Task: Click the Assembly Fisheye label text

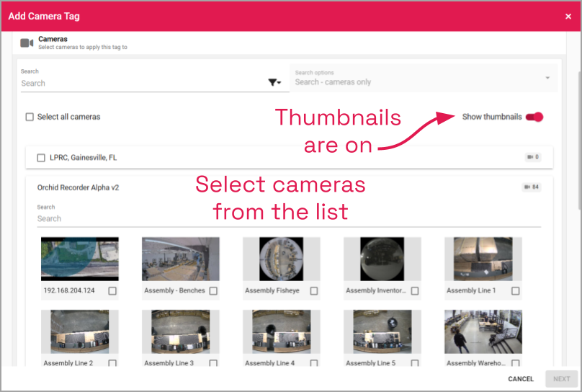Action: 272,290
